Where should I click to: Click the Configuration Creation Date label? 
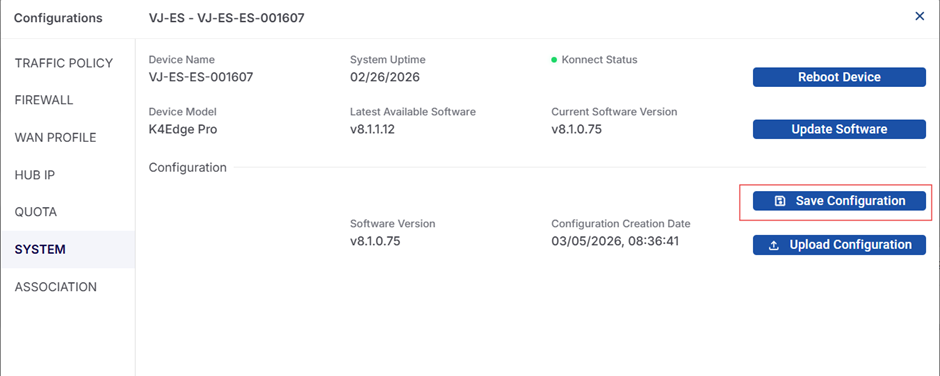[621, 224]
